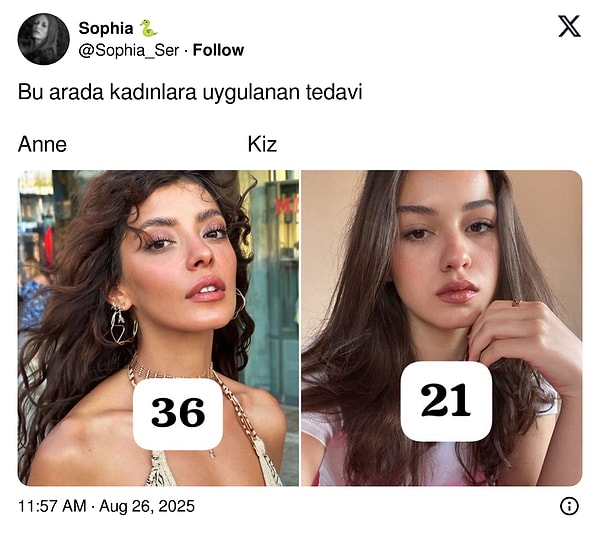Screen dimensions: 600x536
Task: Click the hoop earring in left photo
Action: [122, 324]
